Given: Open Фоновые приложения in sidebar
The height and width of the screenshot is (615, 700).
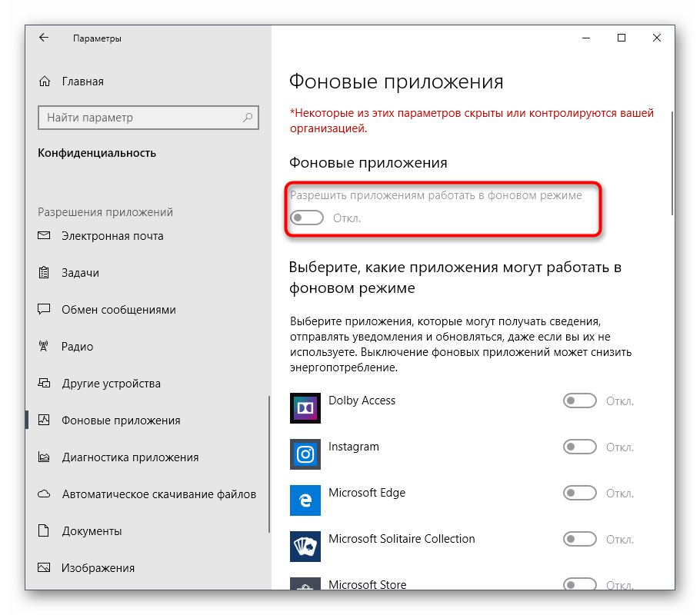Looking at the screenshot, I should tap(121, 421).
